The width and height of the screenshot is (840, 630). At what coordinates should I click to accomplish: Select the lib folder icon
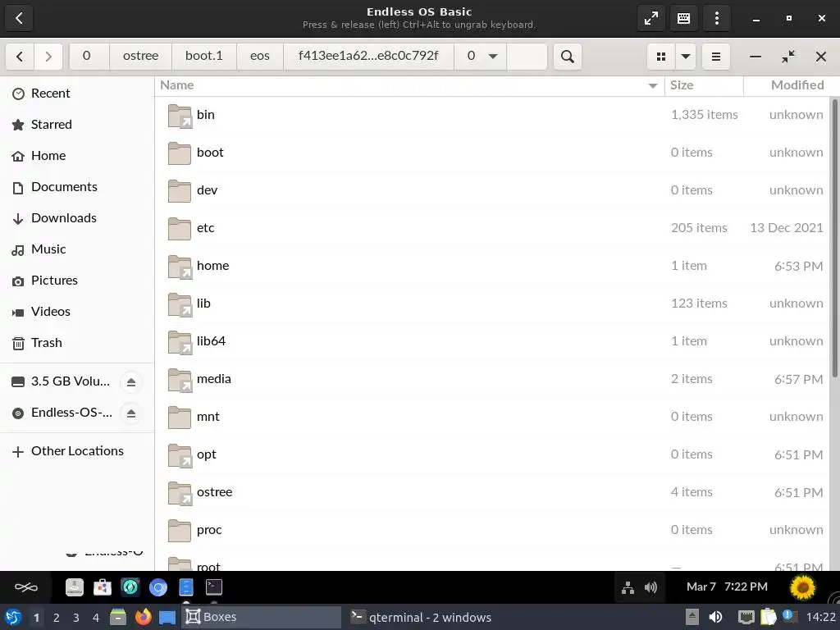pos(180,304)
